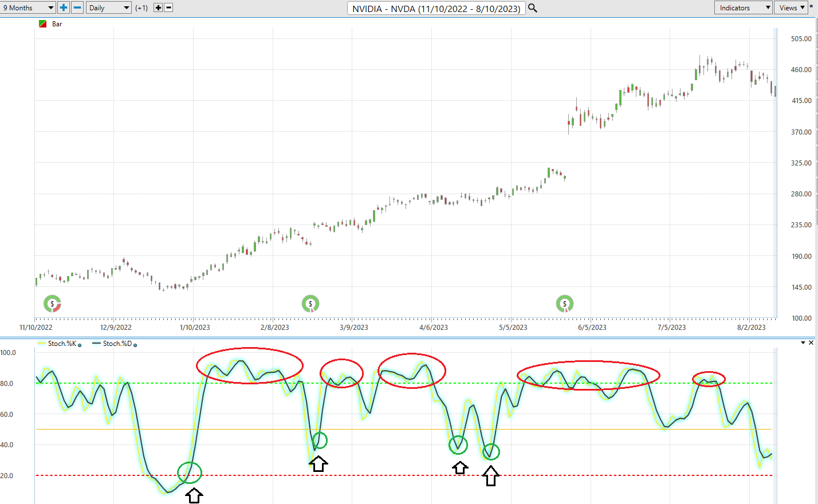Viewport: 818px width, 504px height.
Task: Click the magnifier symbol search icon
Action: coord(533,8)
